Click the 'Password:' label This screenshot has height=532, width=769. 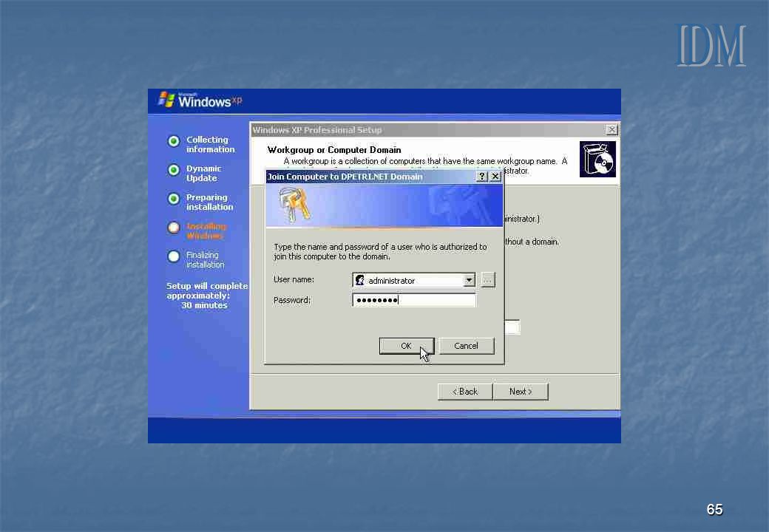292,300
